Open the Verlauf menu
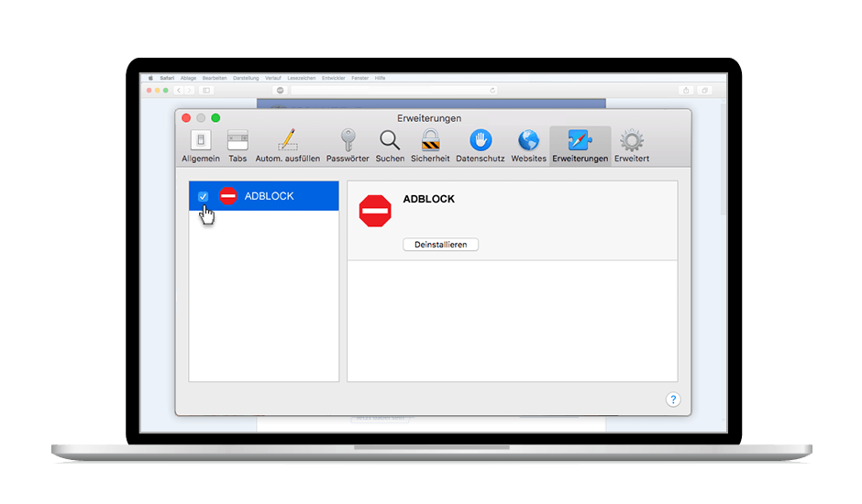Screen dimensions: 862x504 coord(272,78)
